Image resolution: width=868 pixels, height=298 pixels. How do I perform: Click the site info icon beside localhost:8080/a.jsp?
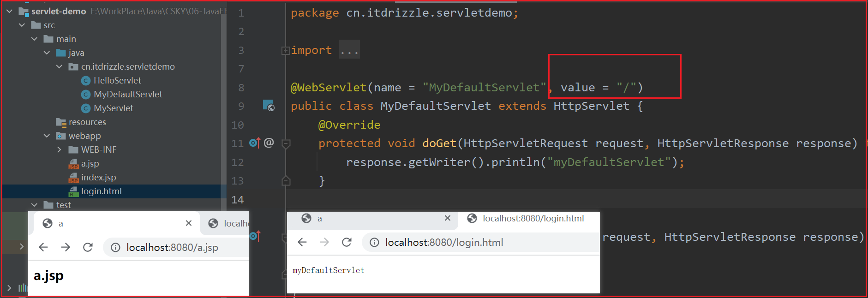(x=116, y=248)
